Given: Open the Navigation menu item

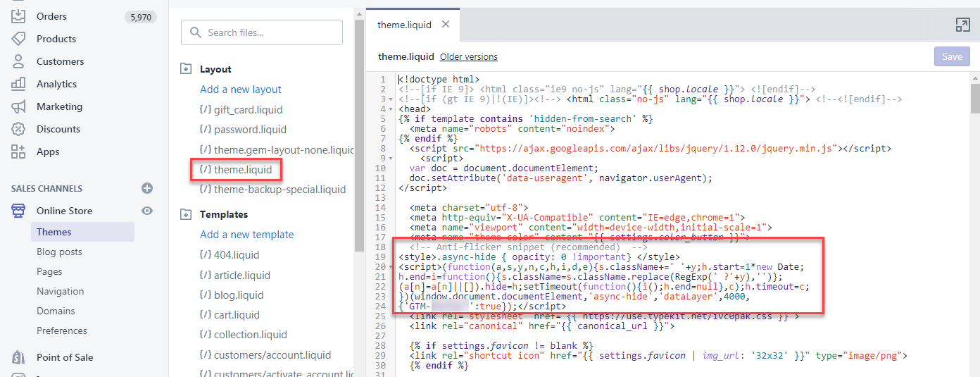Looking at the screenshot, I should point(60,291).
